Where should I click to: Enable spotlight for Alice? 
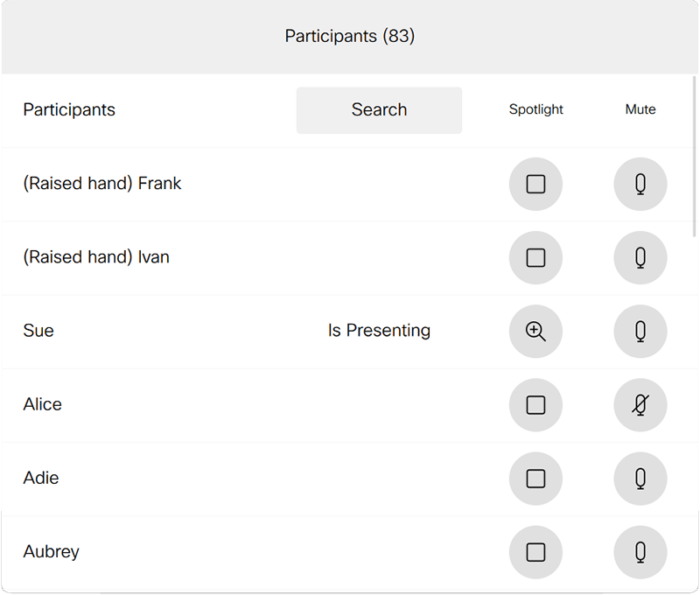point(535,404)
